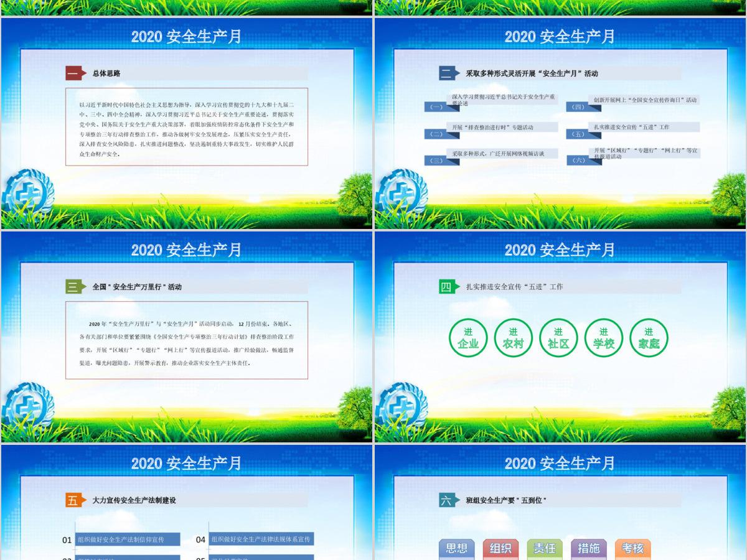The image size is (747, 560).
Task: Click the red 一 section badge
Action: coord(75,73)
